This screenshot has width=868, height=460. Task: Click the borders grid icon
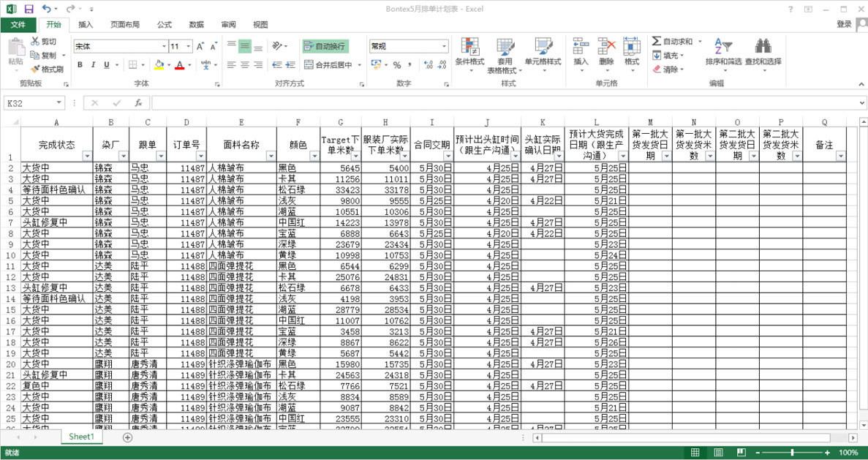[132, 65]
